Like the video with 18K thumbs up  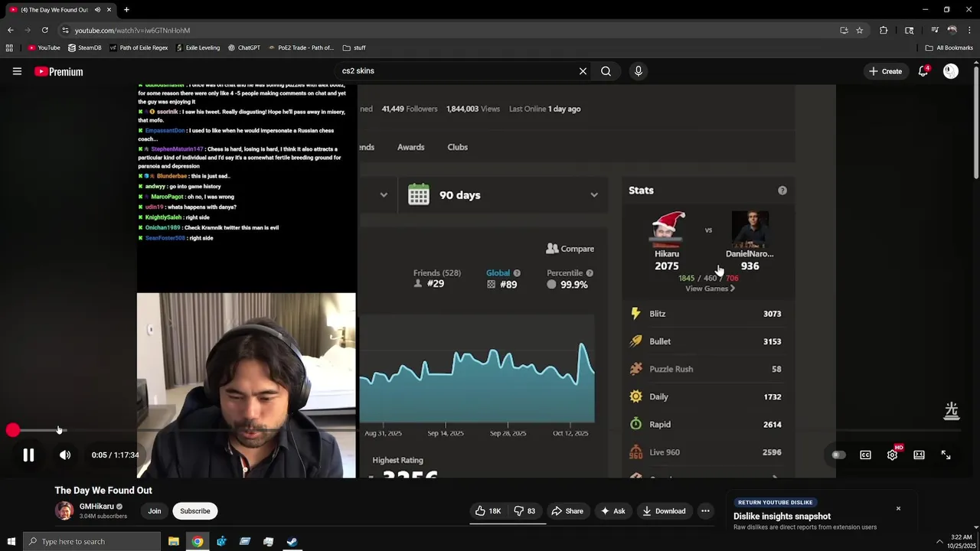click(488, 511)
